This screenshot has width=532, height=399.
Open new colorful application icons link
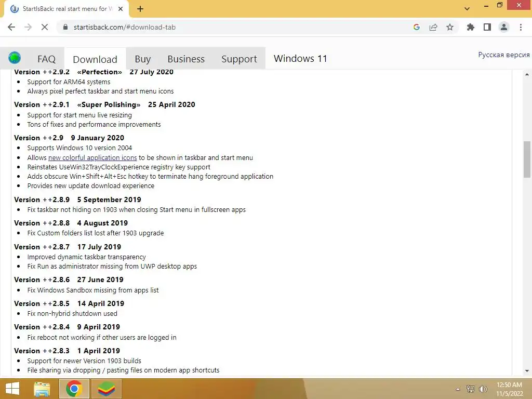coord(92,158)
